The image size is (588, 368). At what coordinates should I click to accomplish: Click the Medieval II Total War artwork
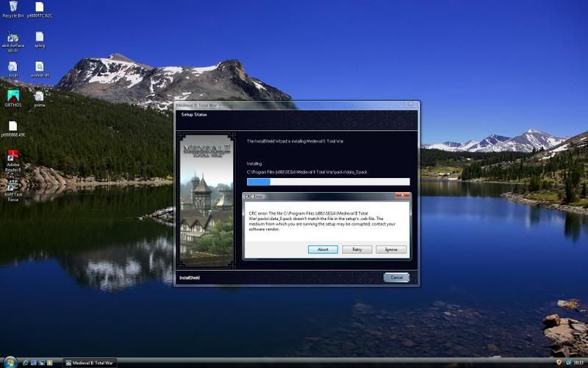tap(207, 200)
